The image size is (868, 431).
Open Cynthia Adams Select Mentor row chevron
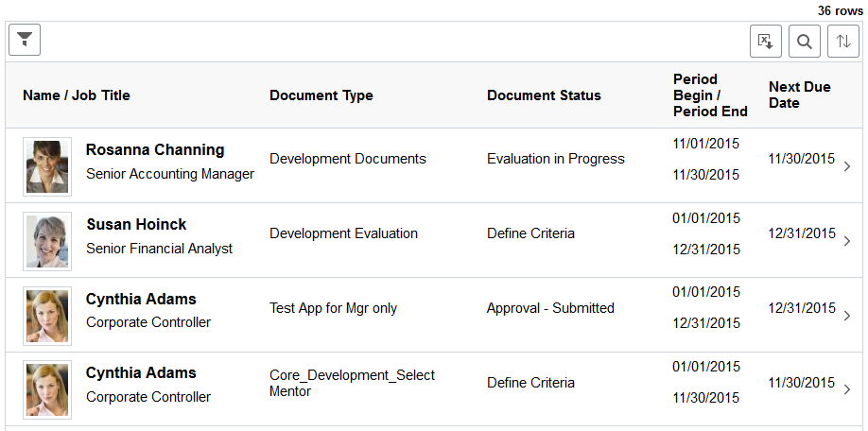(847, 389)
